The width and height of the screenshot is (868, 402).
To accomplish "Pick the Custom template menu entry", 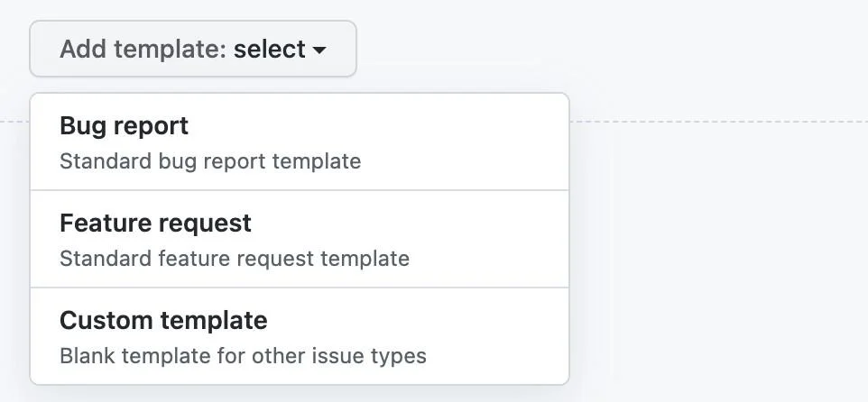I will click(x=300, y=336).
